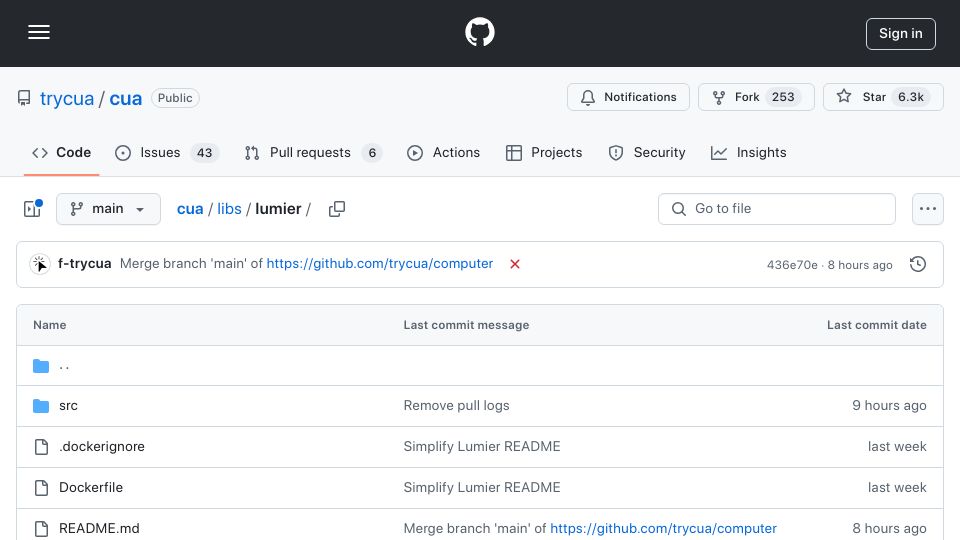
Task: Open the README.md file
Action: (x=99, y=528)
